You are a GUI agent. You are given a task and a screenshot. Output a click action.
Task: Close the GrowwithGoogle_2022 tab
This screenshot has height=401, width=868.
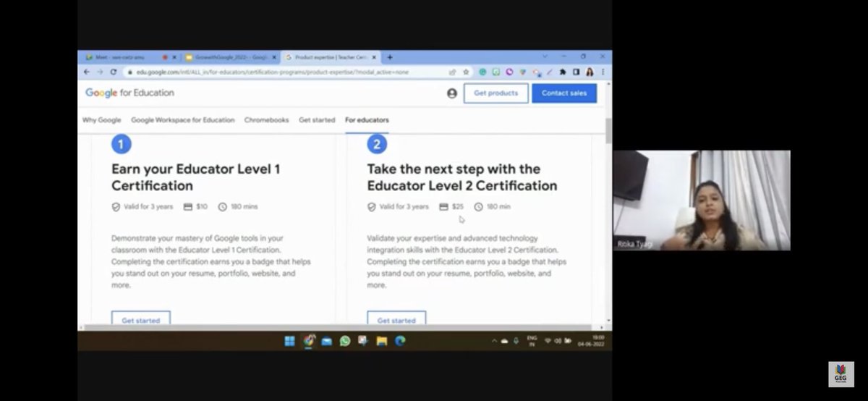pos(274,57)
